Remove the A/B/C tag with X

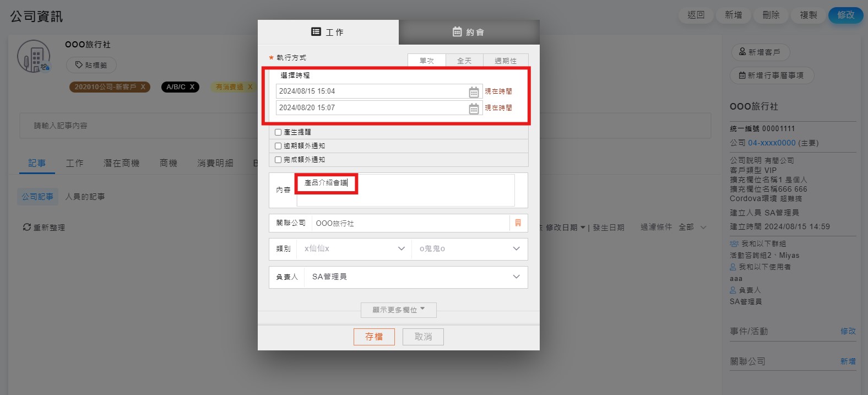coord(192,87)
